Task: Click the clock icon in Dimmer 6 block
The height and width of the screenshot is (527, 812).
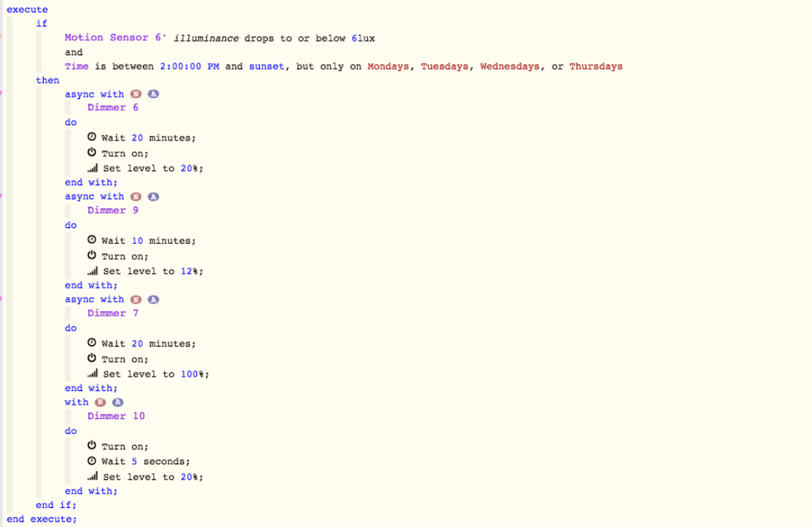Action: (91, 137)
